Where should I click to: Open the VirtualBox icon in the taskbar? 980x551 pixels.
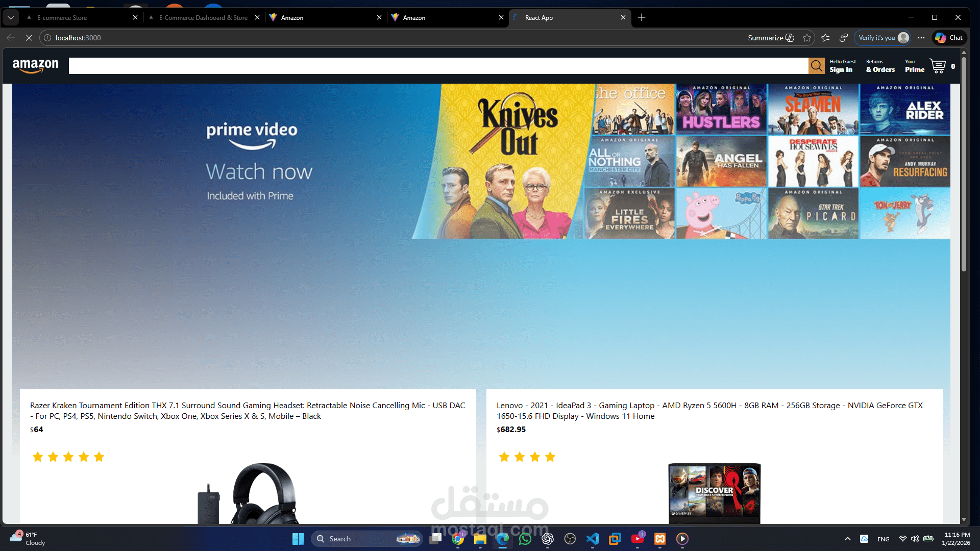tap(615, 539)
